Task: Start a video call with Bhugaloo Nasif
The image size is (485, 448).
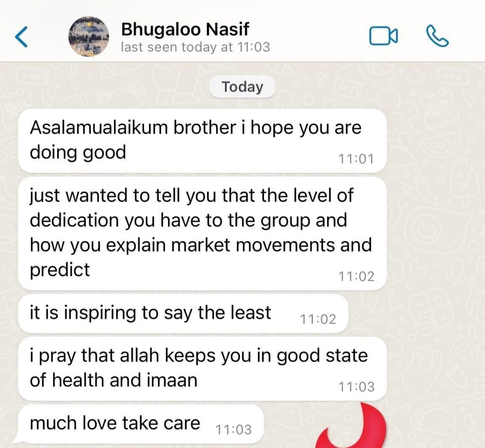Action: coord(383,36)
